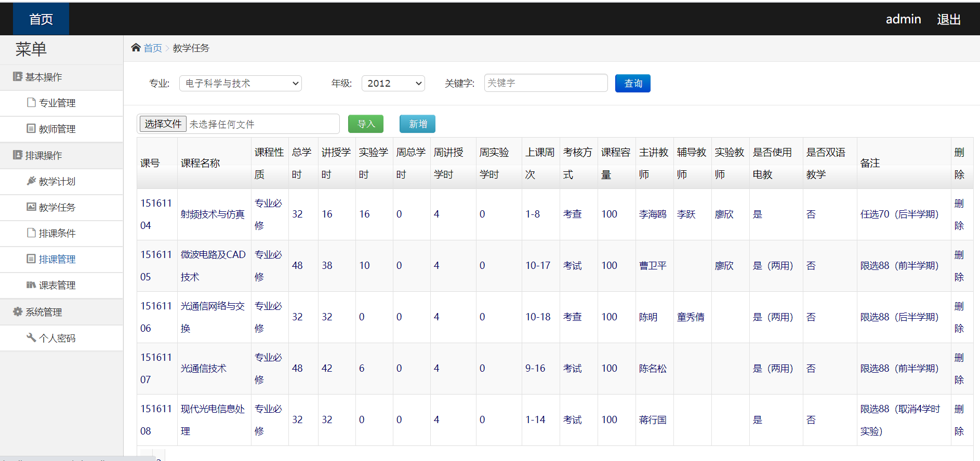
Task: Click the 查询 search button
Action: pyautogui.click(x=633, y=83)
